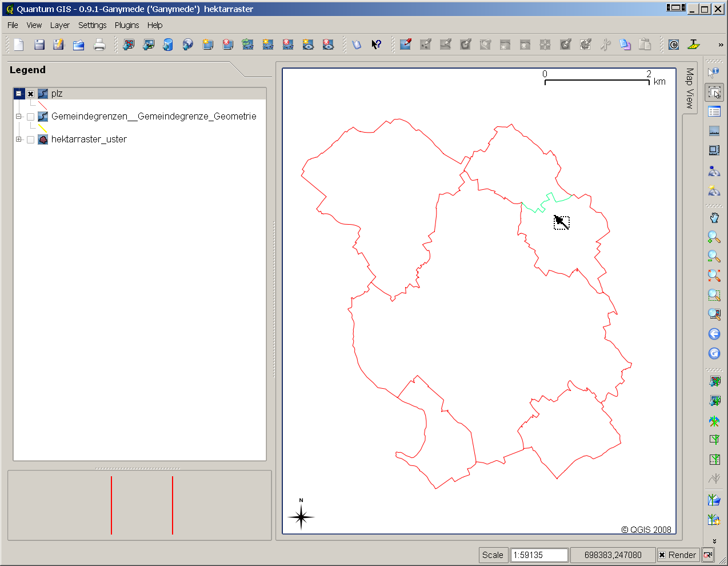The height and width of the screenshot is (566, 728).
Task: Click the Toggle Editing pencil icon
Action: tap(406, 45)
